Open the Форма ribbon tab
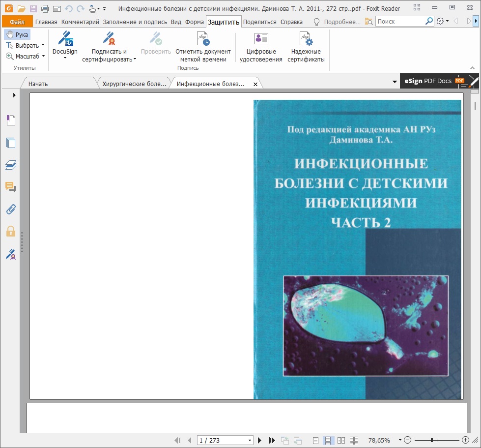The width and height of the screenshot is (481, 448). point(195,22)
